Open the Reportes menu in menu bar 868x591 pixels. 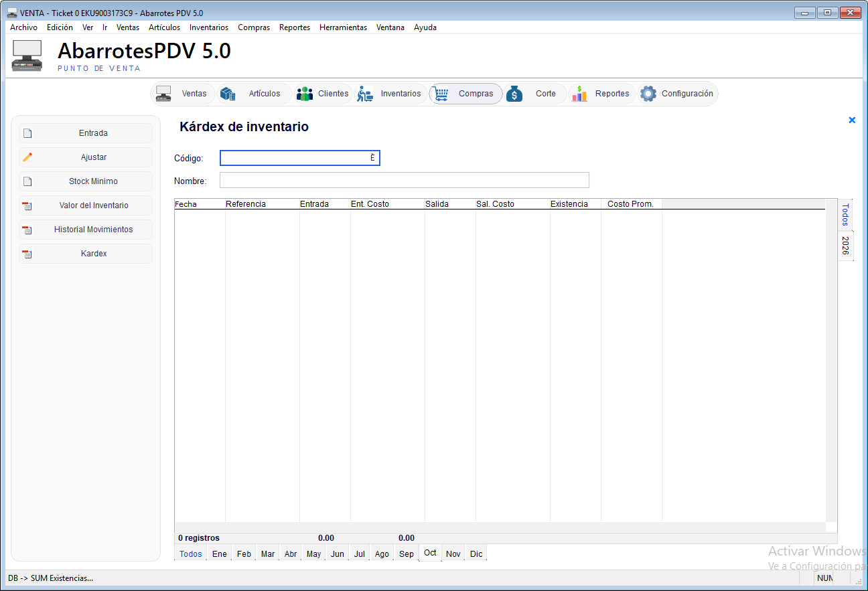pyautogui.click(x=295, y=27)
